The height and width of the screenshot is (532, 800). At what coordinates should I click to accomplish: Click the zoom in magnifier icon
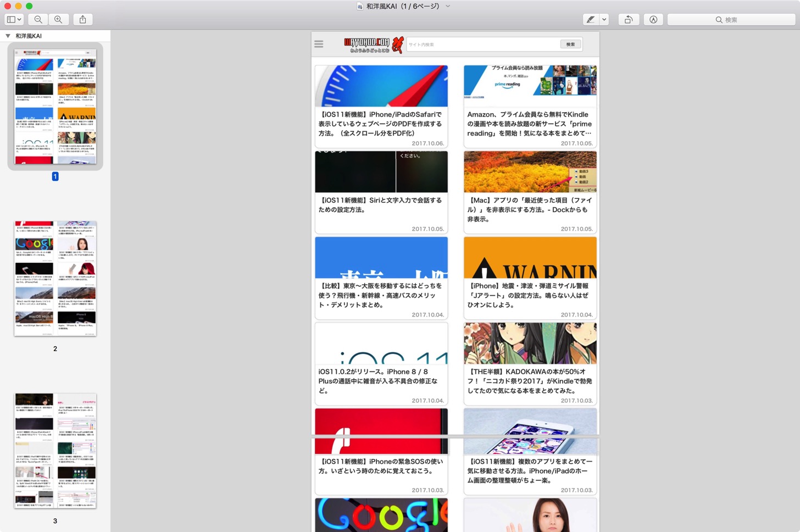(x=58, y=19)
